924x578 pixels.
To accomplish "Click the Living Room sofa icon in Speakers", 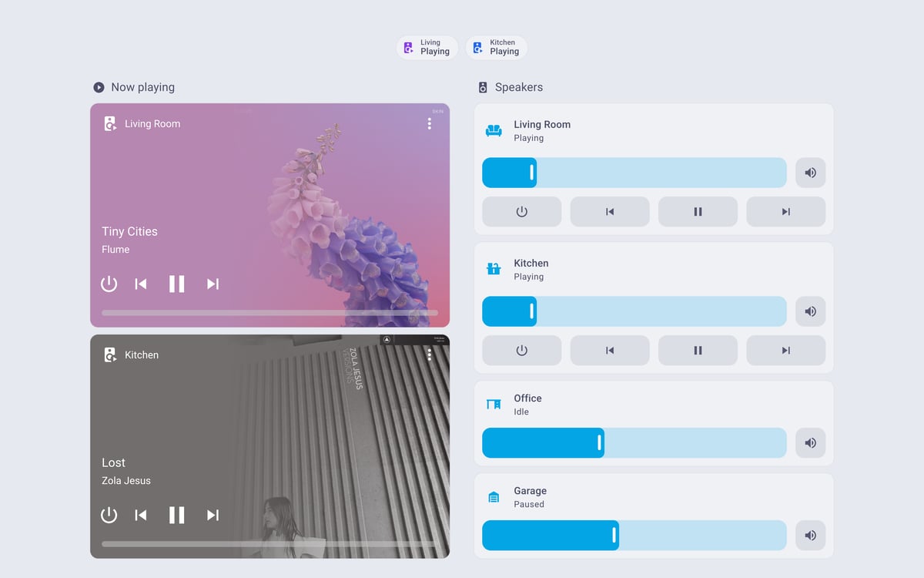I will tap(494, 130).
